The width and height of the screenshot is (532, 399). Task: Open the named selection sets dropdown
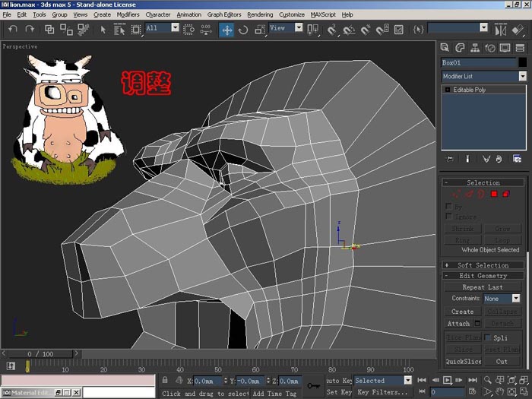484,27
